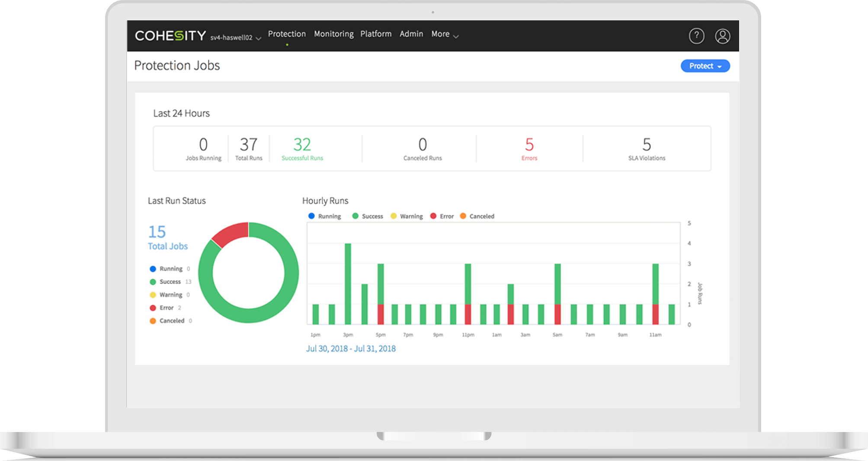
Task: Toggle Error in the Hourly Runs legend
Action: click(442, 216)
